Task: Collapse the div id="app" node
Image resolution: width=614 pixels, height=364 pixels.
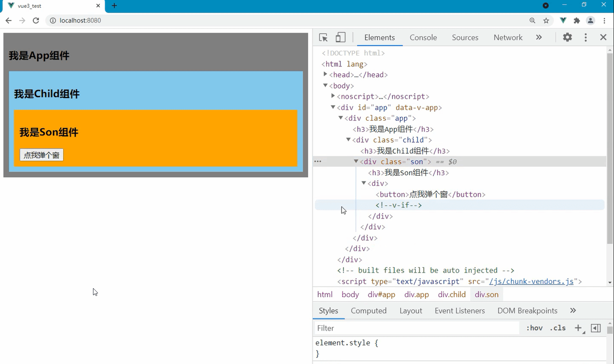Action: click(333, 107)
